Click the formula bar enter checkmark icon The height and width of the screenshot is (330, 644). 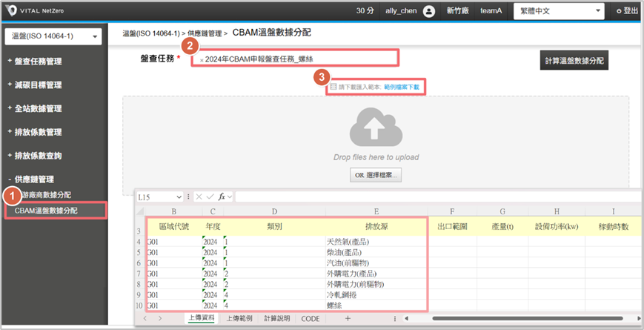point(209,197)
